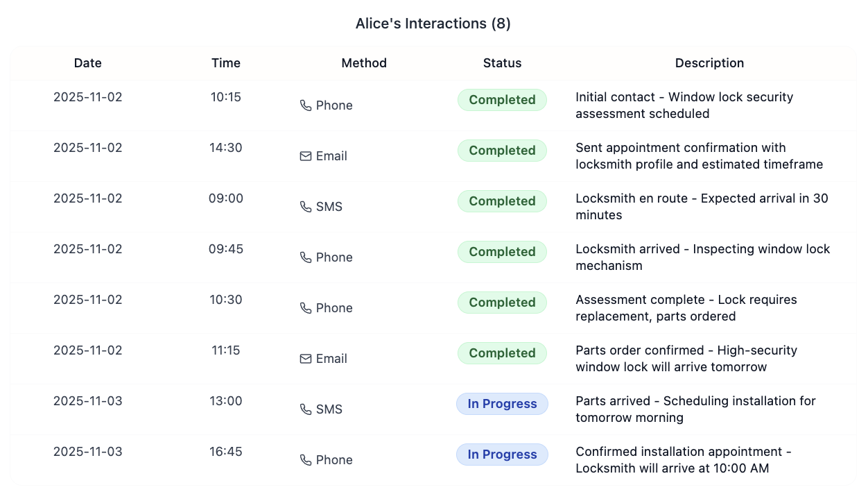
Task: Click phone icon in 10:15 interaction row
Action: coord(306,105)
